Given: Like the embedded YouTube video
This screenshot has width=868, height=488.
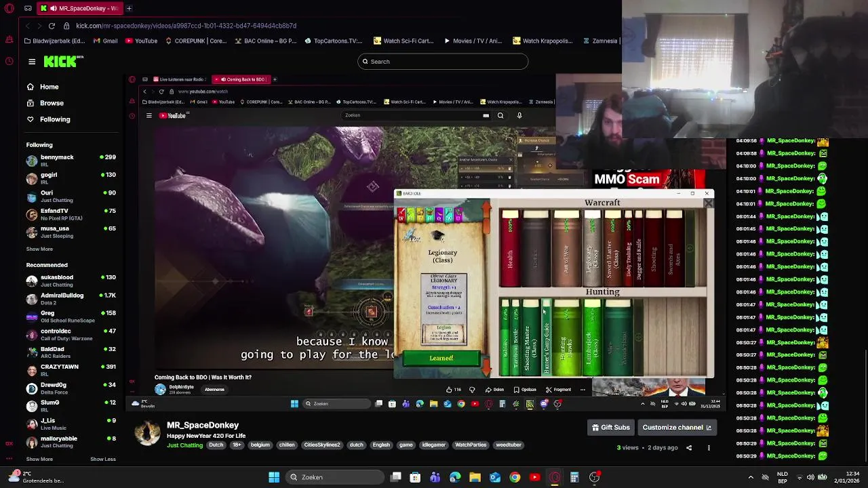Looking at the screenshot, I should pyautogui.click(x=453, y=390).
